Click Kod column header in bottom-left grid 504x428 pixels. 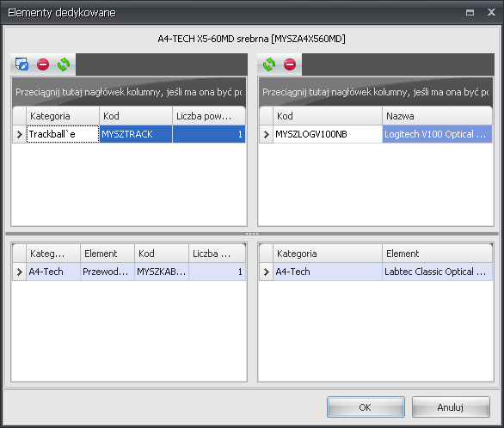click(162, 254)
